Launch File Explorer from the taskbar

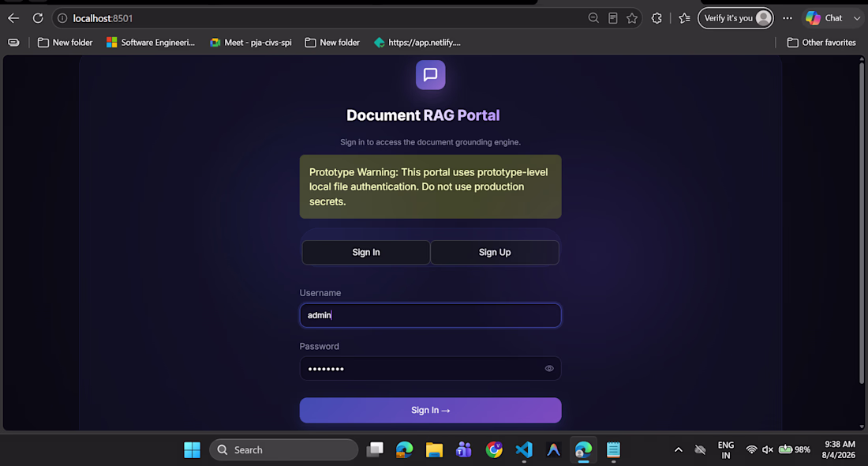pyautogui.click(x=435, y=450)
